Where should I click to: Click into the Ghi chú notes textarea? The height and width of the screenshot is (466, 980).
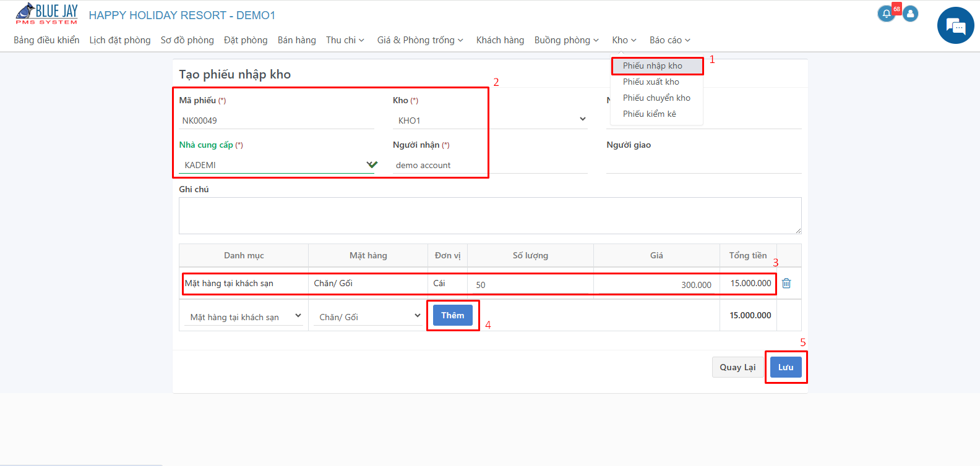coord(490,216)
